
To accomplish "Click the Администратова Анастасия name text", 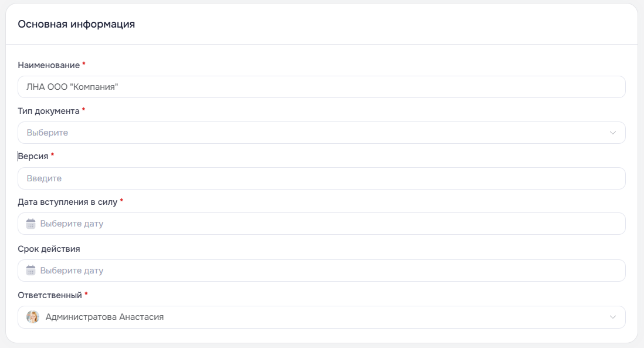I will [x=105, y=317].
